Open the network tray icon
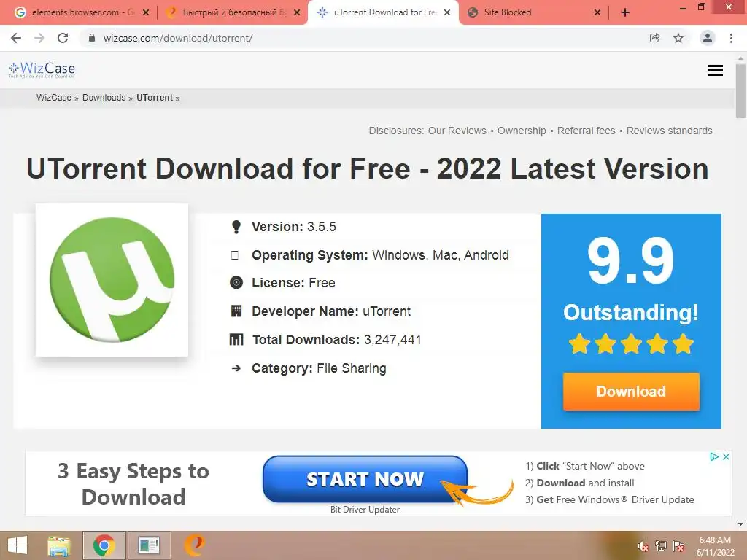This screenshot has height=560, width=747. coord(660,546)
